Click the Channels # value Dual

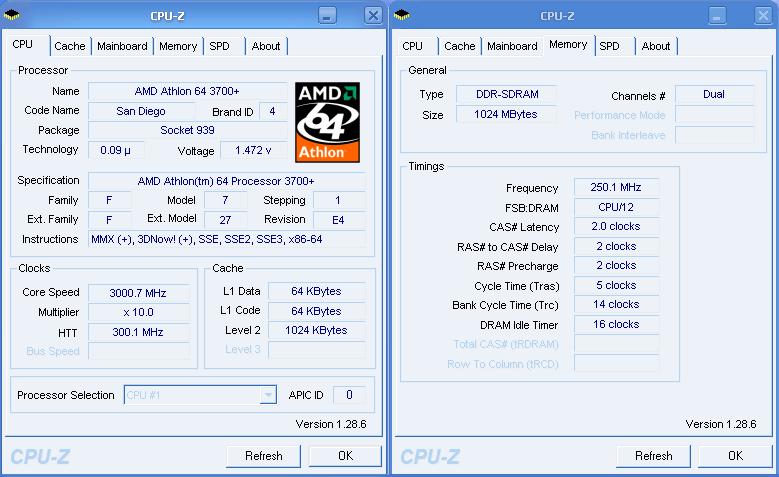[x=714, y=94]
